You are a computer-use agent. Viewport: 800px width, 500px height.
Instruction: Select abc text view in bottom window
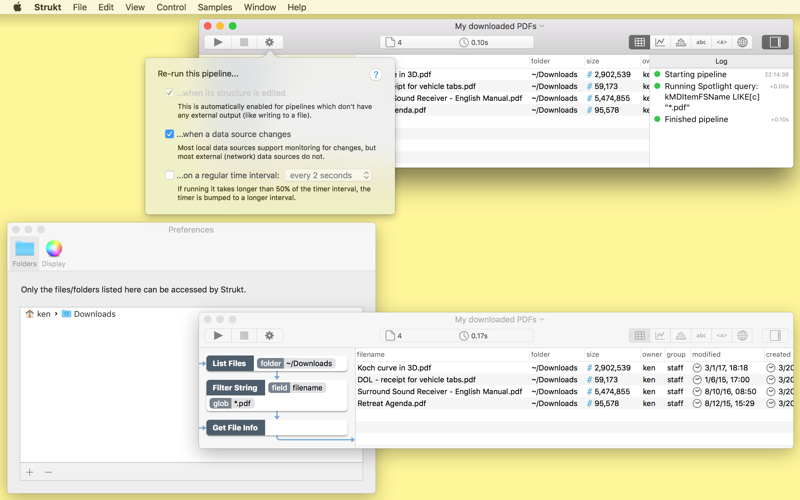[x=701, y=336]
